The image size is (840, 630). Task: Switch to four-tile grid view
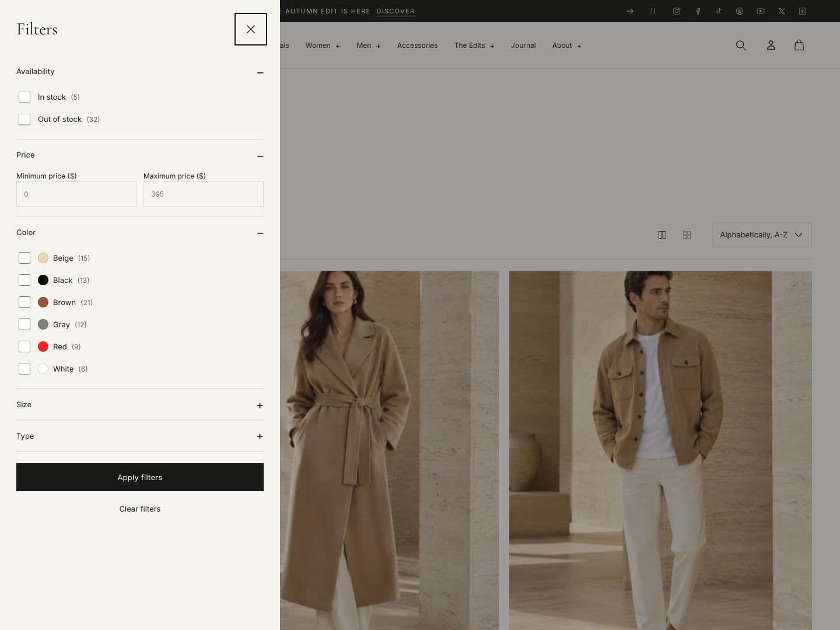(687, 235)
